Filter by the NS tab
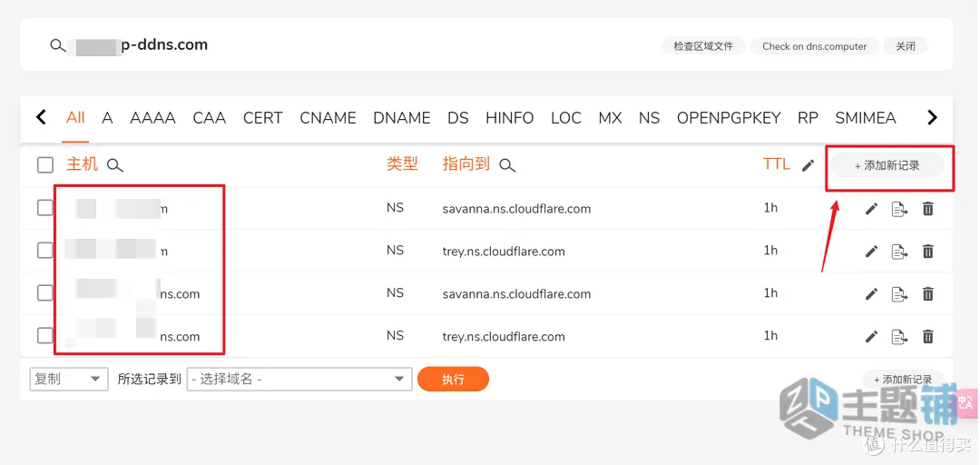 click(650, 118)
